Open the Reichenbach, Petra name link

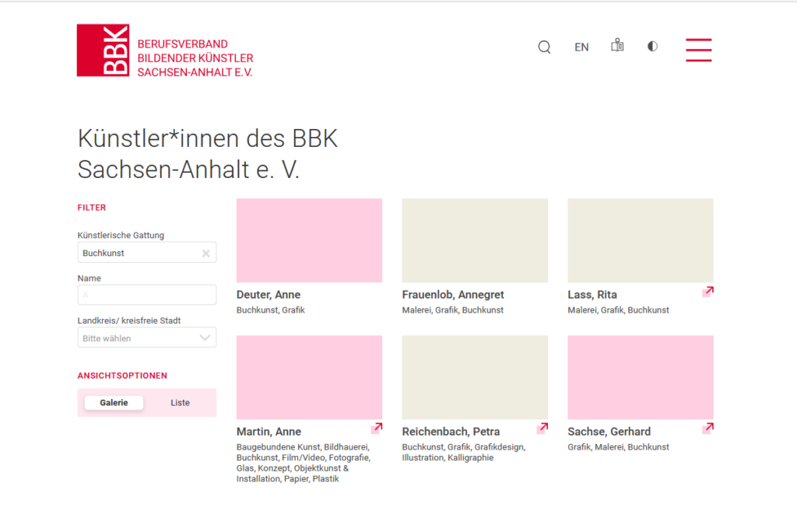click(451, 432)
